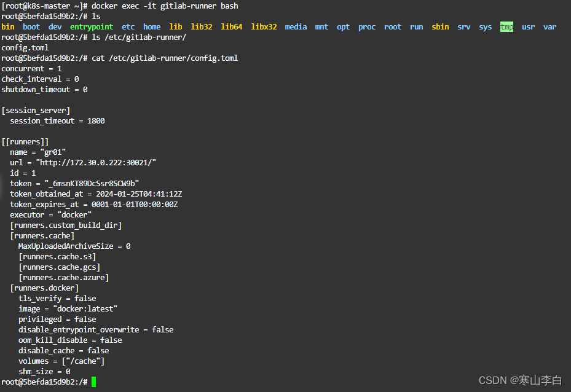
Task: Click the '[session_server]' section header
Action: [36, 110]
